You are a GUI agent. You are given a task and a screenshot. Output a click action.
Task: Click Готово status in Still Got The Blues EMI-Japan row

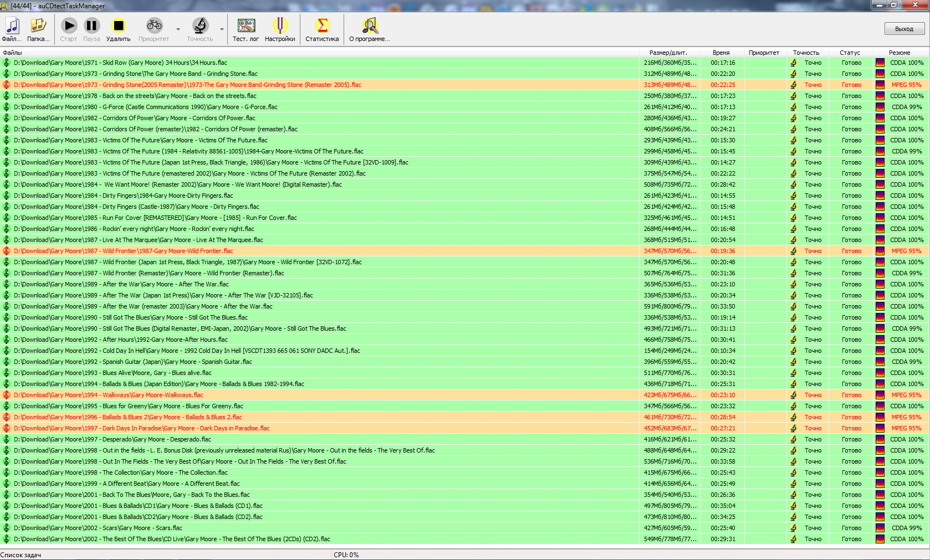pos(851,328)
